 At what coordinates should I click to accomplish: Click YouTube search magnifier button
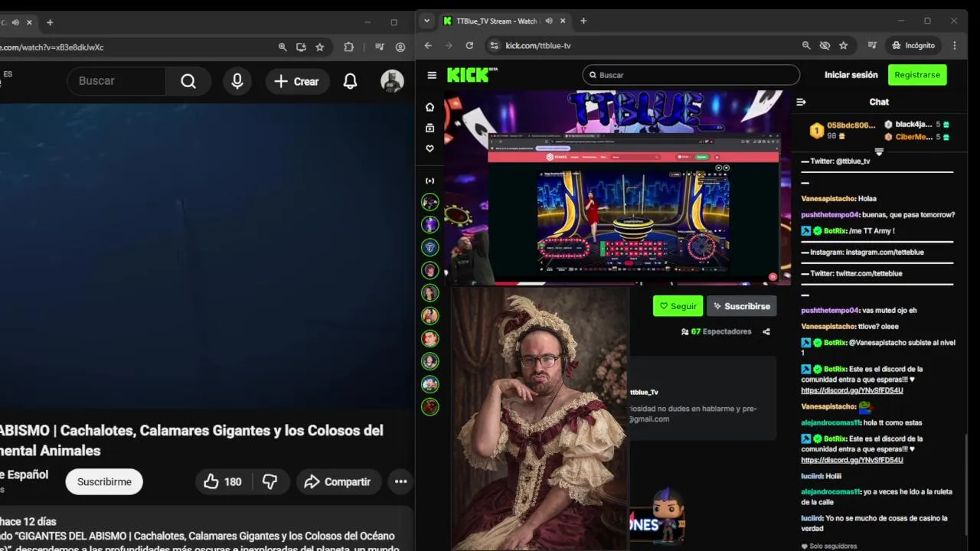pyautogui.click(x=188, y=81)
